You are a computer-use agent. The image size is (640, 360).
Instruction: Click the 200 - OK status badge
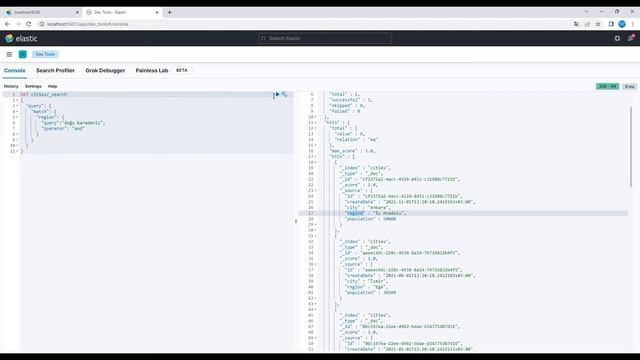point(607,86)
